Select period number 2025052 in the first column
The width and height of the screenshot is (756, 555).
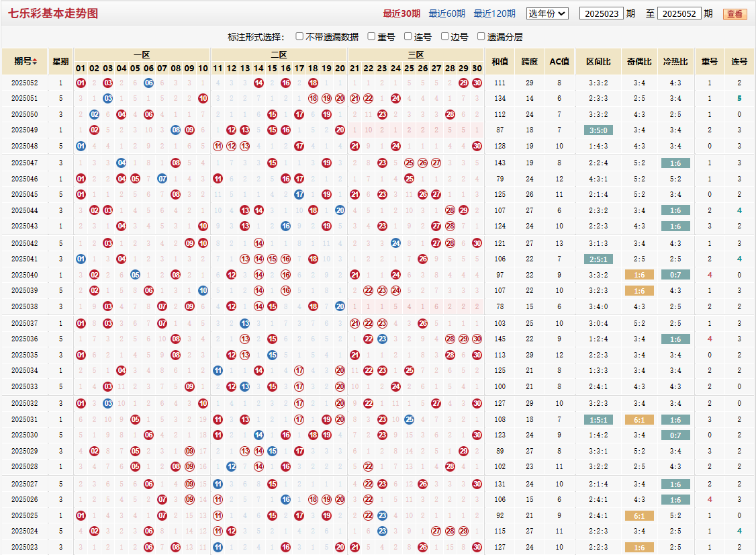[25, 83]
